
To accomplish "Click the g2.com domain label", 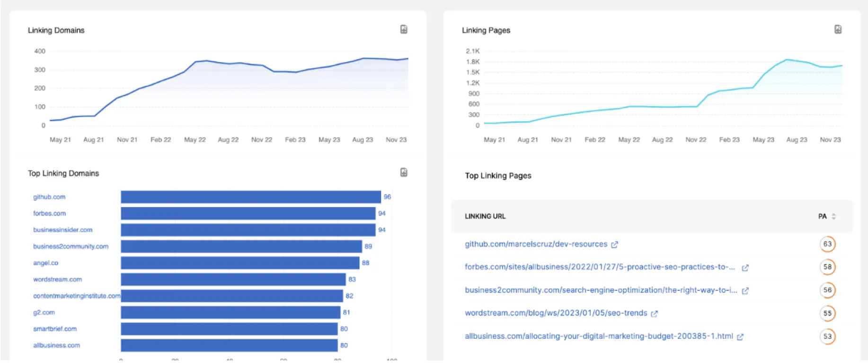I will (x=44, y=313).
